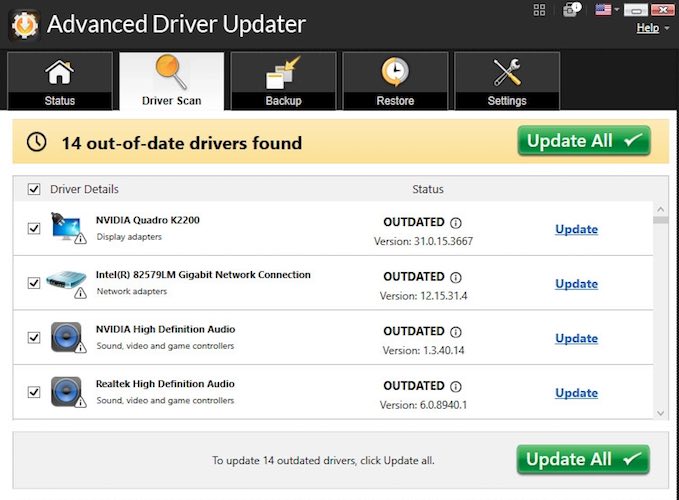This screenshot has width=679, height=500.
Task: Click the US flag language icon
Action: click(603, 10)
